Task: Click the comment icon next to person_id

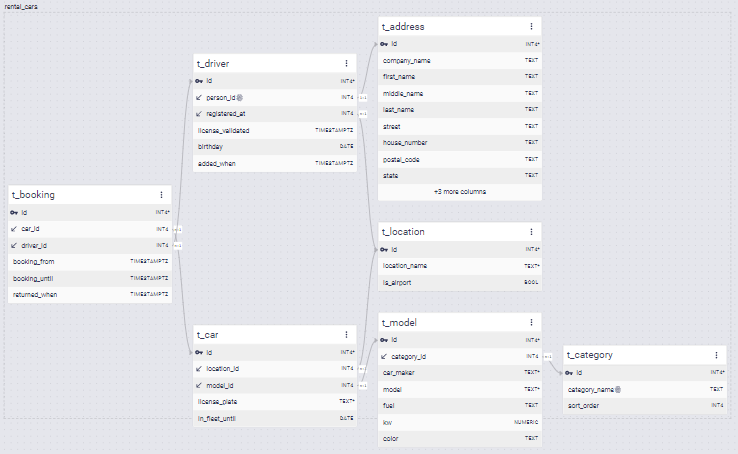Action: (x=240, y=97)
